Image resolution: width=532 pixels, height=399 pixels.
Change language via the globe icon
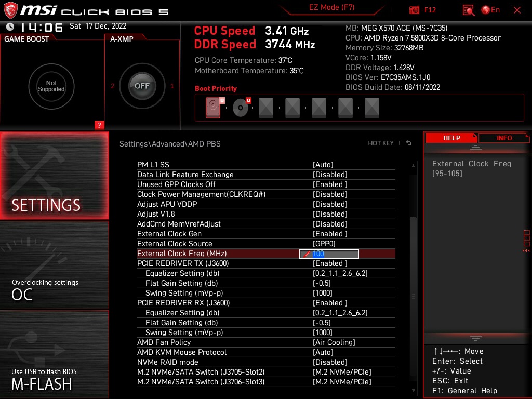pos(486,10)
